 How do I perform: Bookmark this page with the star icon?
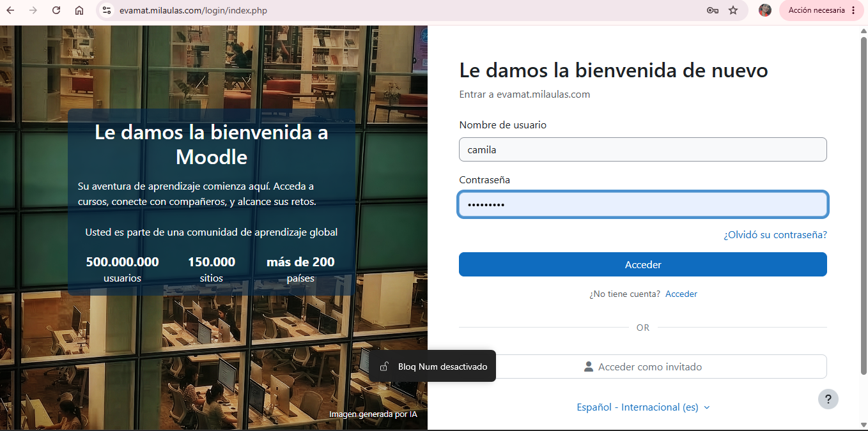(733, 10)
